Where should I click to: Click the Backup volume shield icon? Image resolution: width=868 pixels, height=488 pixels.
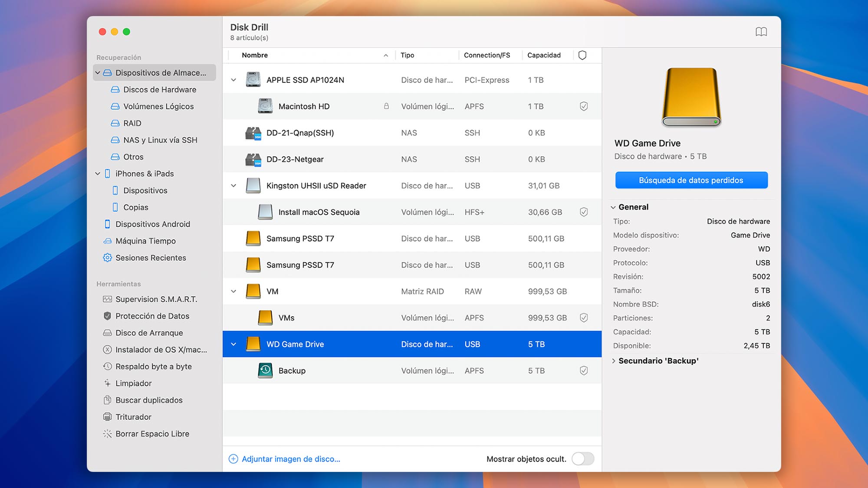[x=583, y=370]
